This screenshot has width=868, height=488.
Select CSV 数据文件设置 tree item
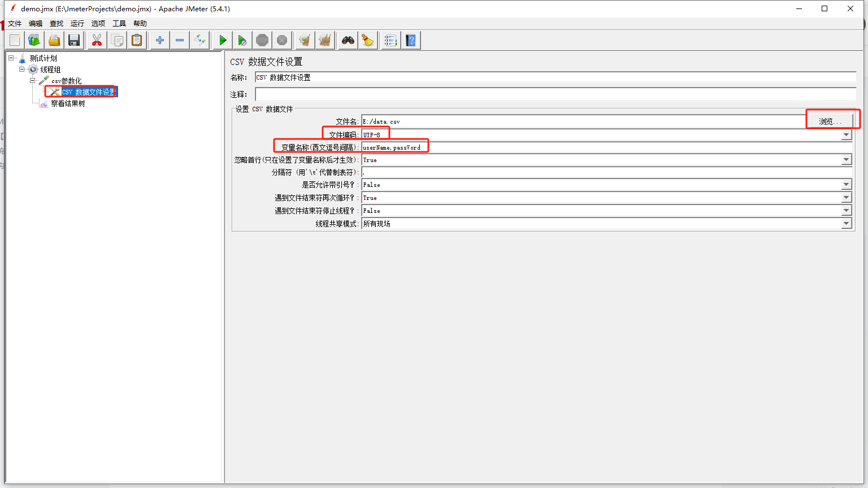[89, 92]
